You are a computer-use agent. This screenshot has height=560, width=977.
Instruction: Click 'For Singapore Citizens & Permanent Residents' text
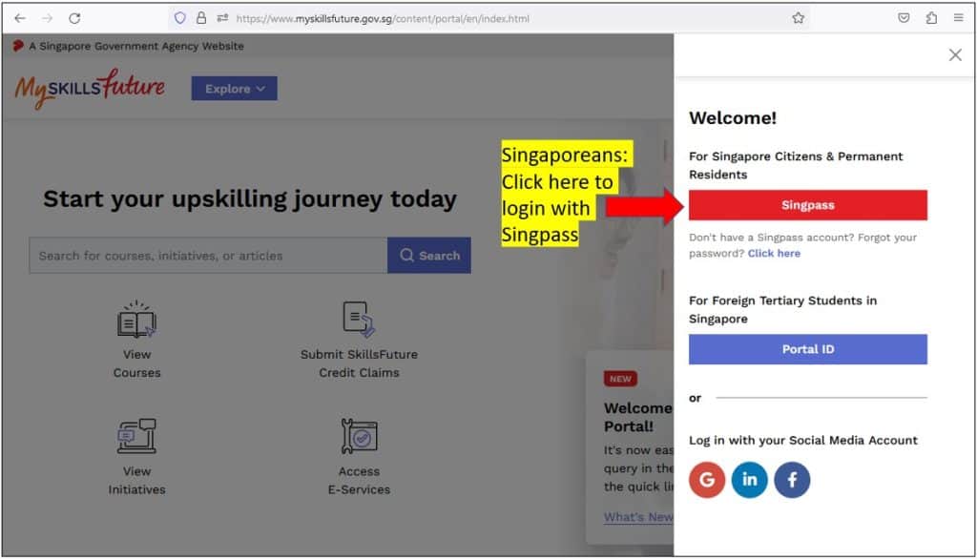click(x=796, y=166)
